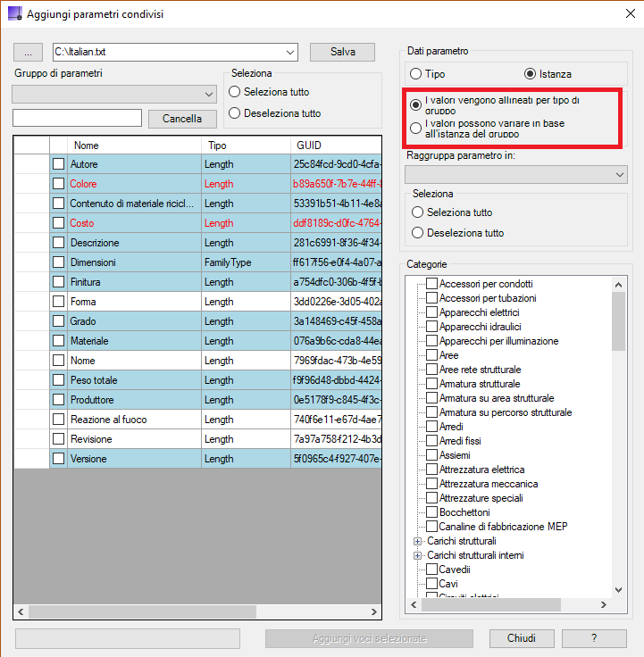The image size is (644, 657).
Task: Check Accessori per tubazioni category
Action: pos(431,298)
